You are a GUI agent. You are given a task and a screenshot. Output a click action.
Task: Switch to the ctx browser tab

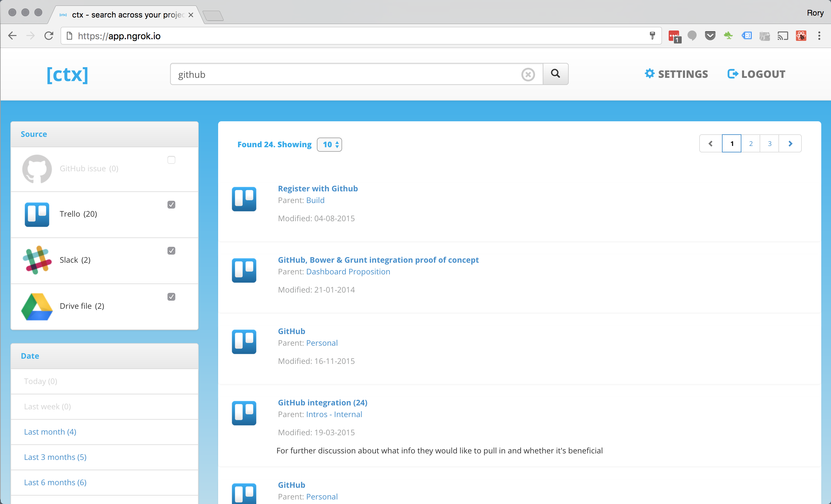pos(127,15)
